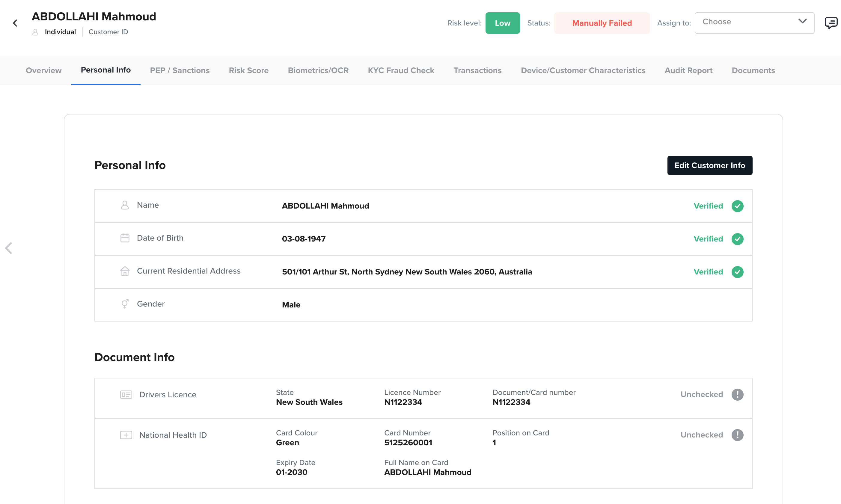841x504 pixels.
Task: Switch to the PEP / Sanctions tab
Action: click(x=180, y=70)
